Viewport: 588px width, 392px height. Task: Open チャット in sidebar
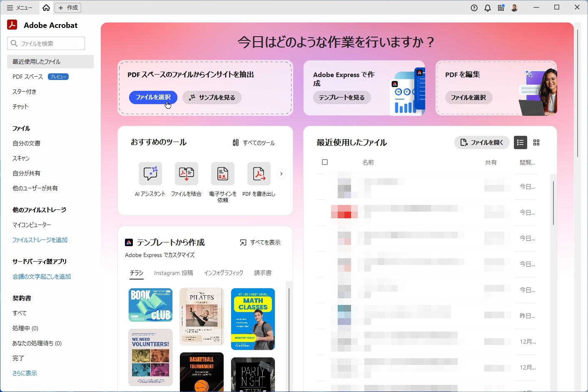[20, 107]
